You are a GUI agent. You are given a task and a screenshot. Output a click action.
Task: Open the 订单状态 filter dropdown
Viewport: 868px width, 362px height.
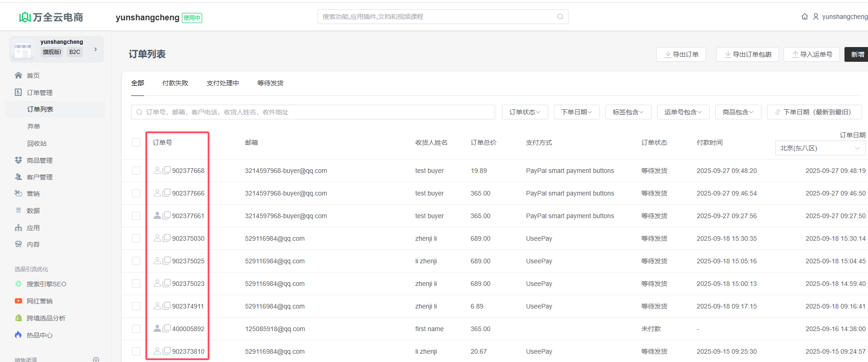coord(525,112)
